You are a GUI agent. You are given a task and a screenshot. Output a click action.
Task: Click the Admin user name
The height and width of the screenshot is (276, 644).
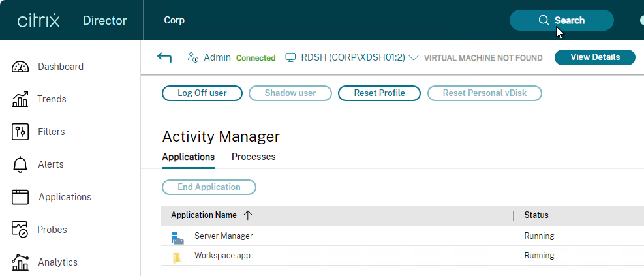(x=217, y=57)
